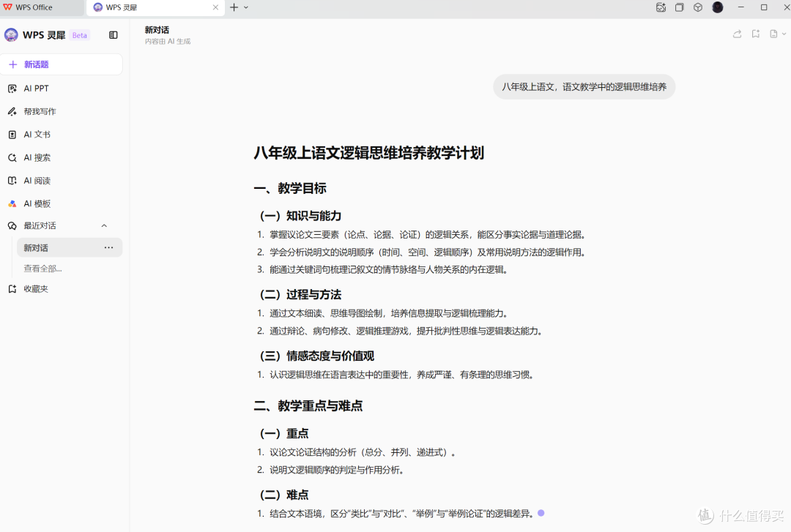791x532 pixels.
Task: Collapse the 最近对话 section chevron
Action: (104, 226)
